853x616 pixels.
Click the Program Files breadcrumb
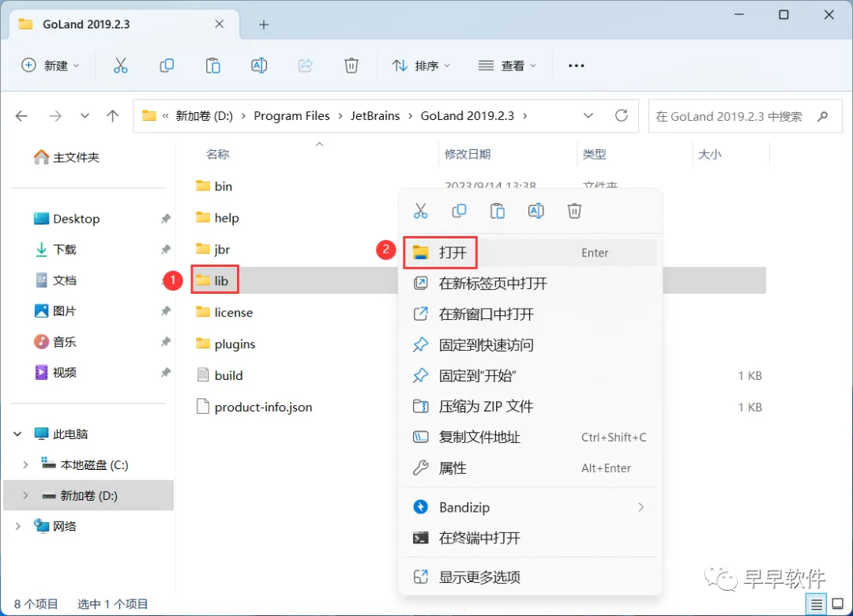point(291,116)
